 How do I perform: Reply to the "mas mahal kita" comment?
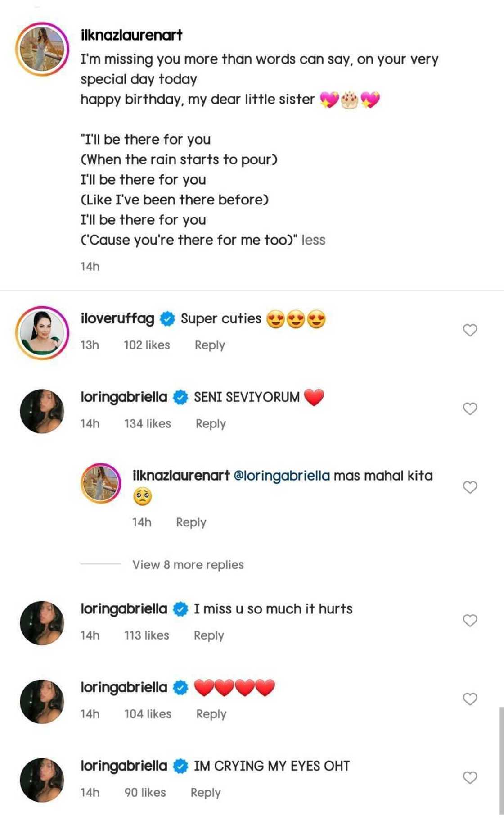tap(191, 522)
